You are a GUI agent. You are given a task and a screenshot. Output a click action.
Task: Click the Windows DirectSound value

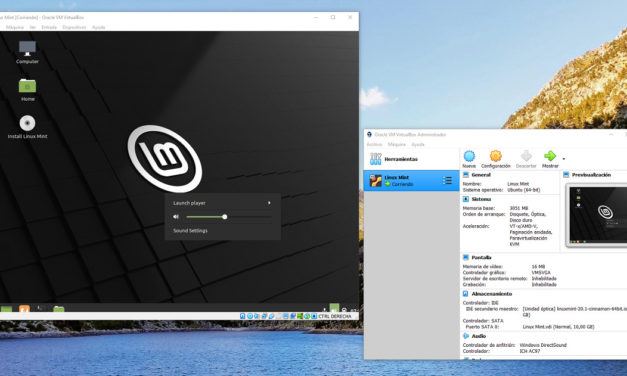click(543, 345)
